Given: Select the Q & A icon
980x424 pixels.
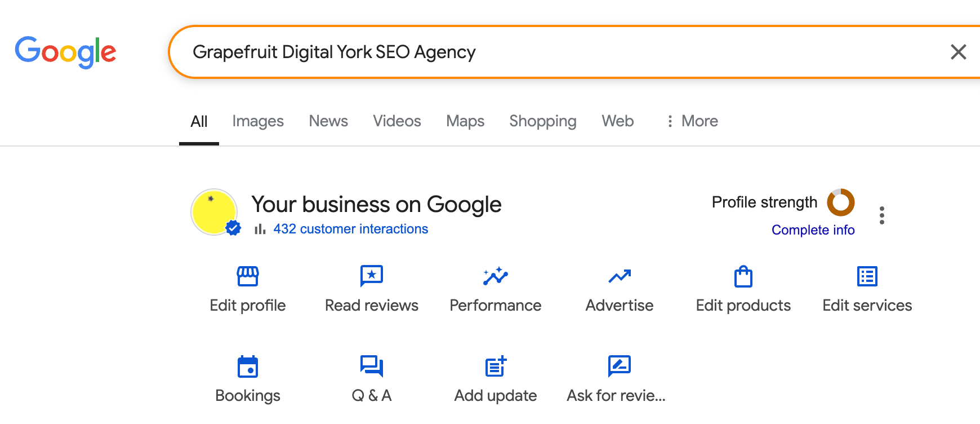Looking at the screenshot, I should 371,378.
